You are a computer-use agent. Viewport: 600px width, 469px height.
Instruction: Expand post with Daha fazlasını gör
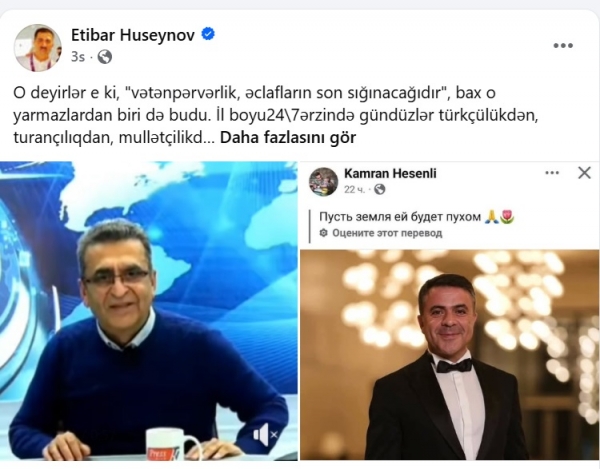288,138
